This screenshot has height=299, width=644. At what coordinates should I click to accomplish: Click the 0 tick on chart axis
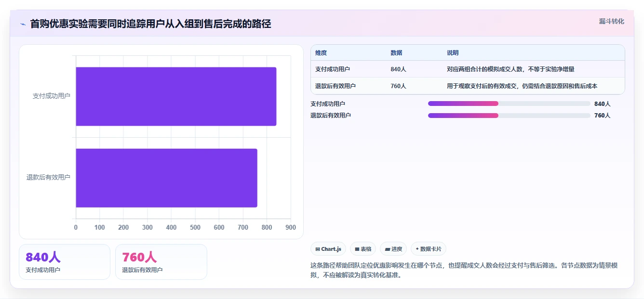click(76, 227)
